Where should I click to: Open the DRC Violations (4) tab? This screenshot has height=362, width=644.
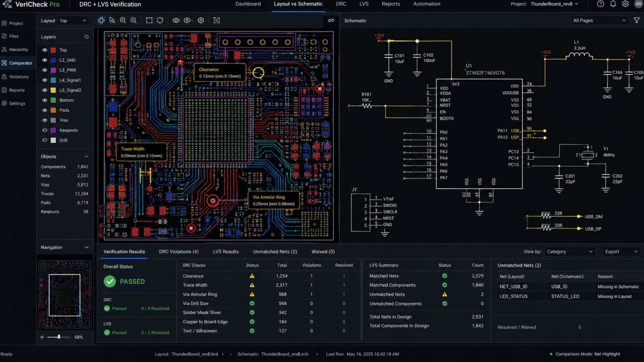(179, 252)
